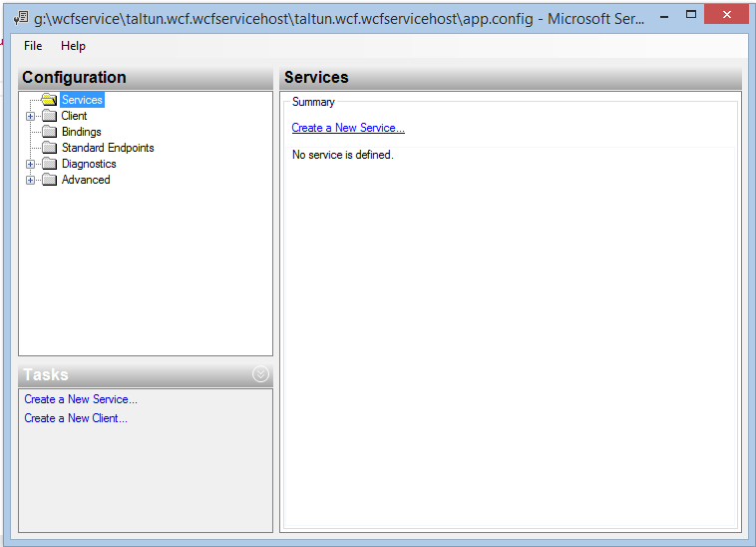This screenshot has width=756, height=547.
Task: Expand the Diagnostics tree node
Action: tap(30, 164)
